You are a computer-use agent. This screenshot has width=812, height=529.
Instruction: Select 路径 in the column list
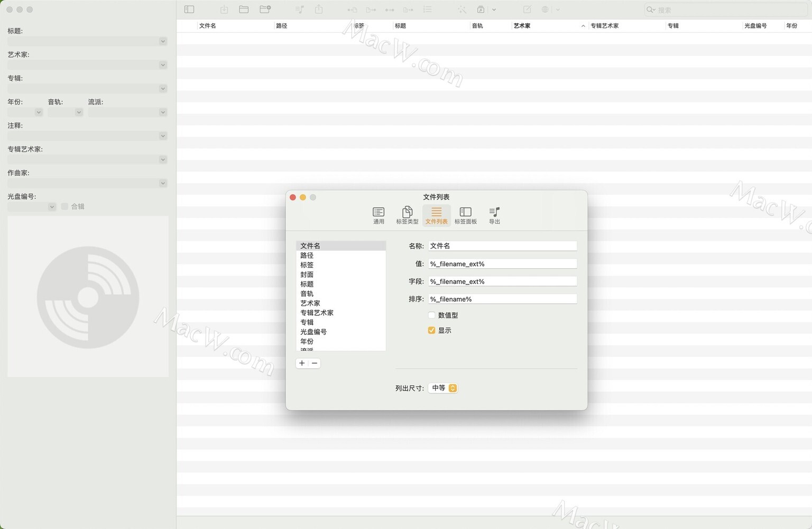pyautogui.click(x=341, y=256)
